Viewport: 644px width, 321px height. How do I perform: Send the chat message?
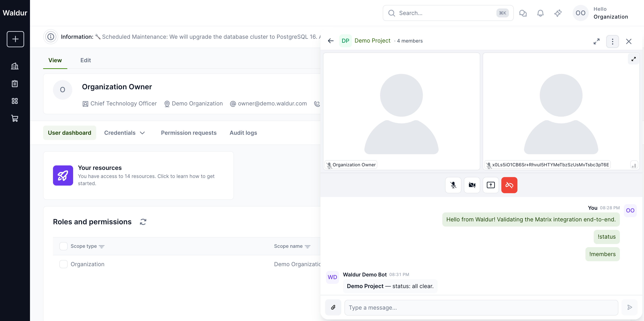click(x=629, y=308)
